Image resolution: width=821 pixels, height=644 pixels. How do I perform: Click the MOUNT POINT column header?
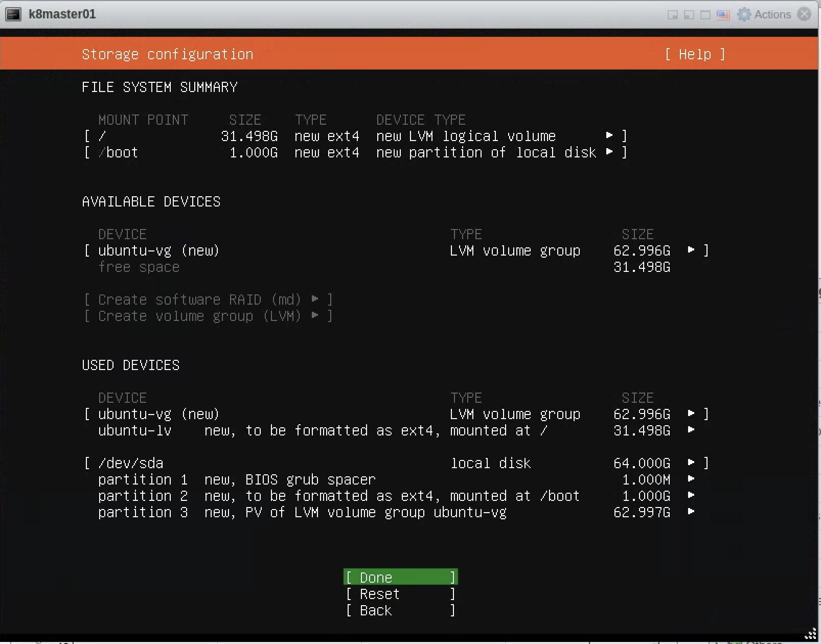pyautogui.click(x=143, y=120)
